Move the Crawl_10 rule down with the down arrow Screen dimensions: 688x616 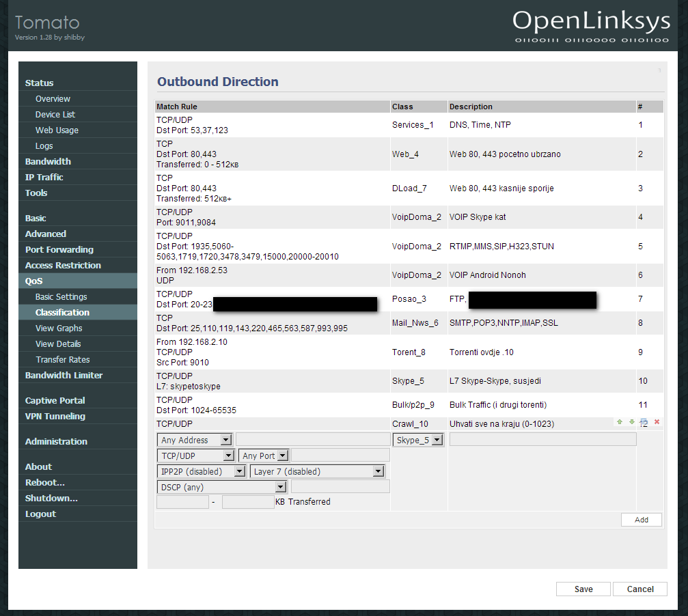point(632,422)
